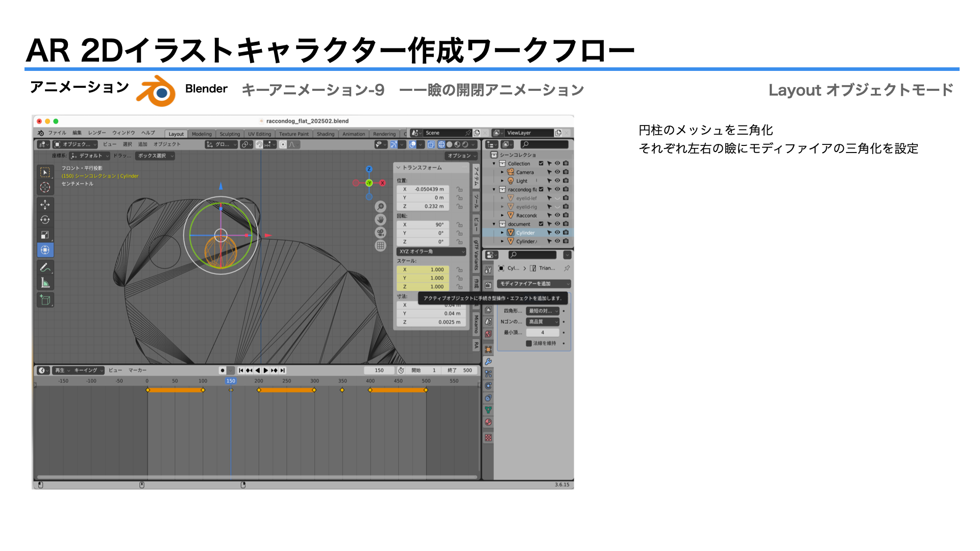Viewport: 980px width, 551px height.
Task: Open the green Object Data properties tab
Action: (488, 410)
